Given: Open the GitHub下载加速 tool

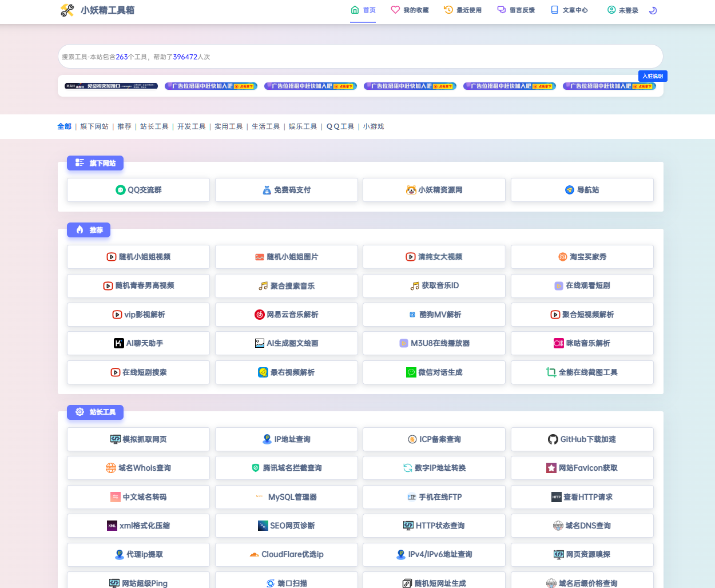Looking at the screenshot, I should click(x=582, y=439).
